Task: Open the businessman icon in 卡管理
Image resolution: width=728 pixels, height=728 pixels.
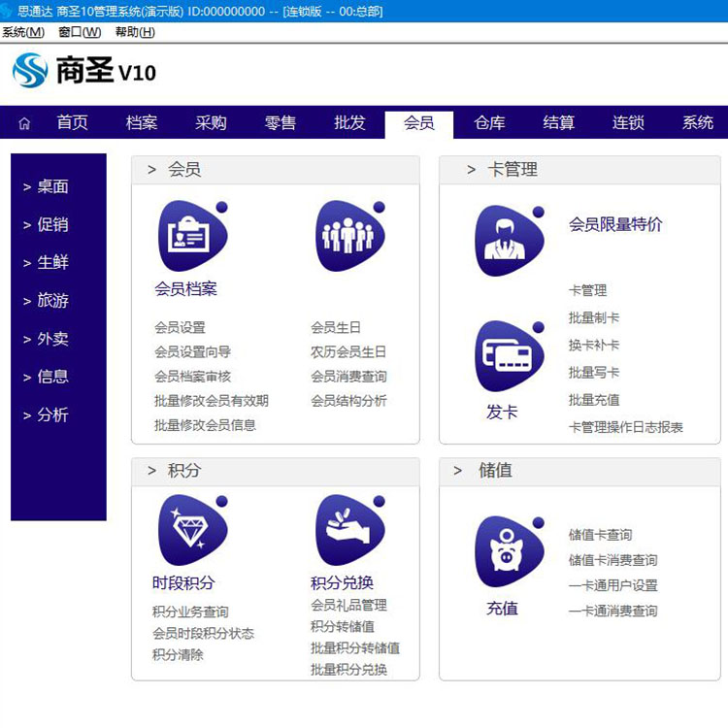Action: pyautogui.click(x=510, y=241)
